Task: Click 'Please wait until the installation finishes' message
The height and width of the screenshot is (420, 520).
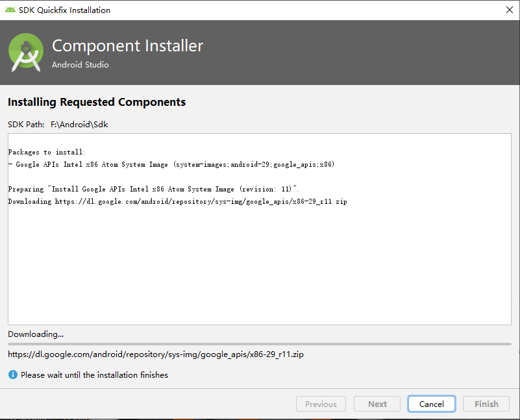Action: coord(94,375)
